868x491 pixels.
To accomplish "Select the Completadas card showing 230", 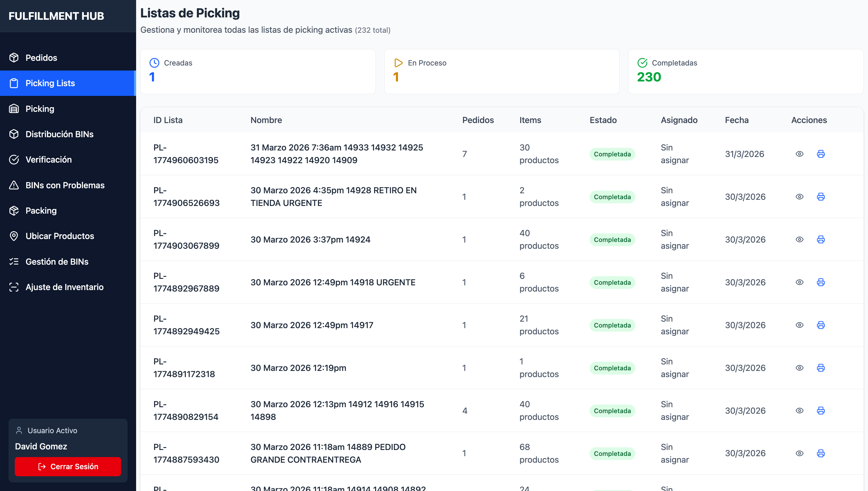I will [746, 71].
